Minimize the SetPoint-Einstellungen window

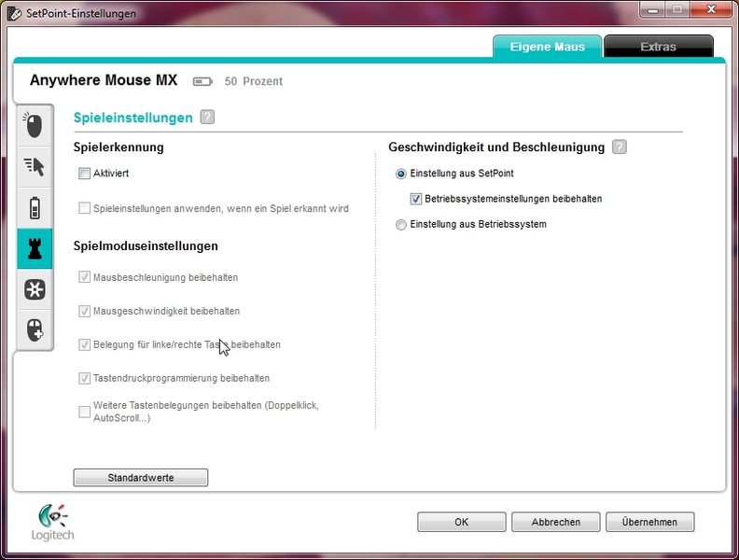pos(653,9)
